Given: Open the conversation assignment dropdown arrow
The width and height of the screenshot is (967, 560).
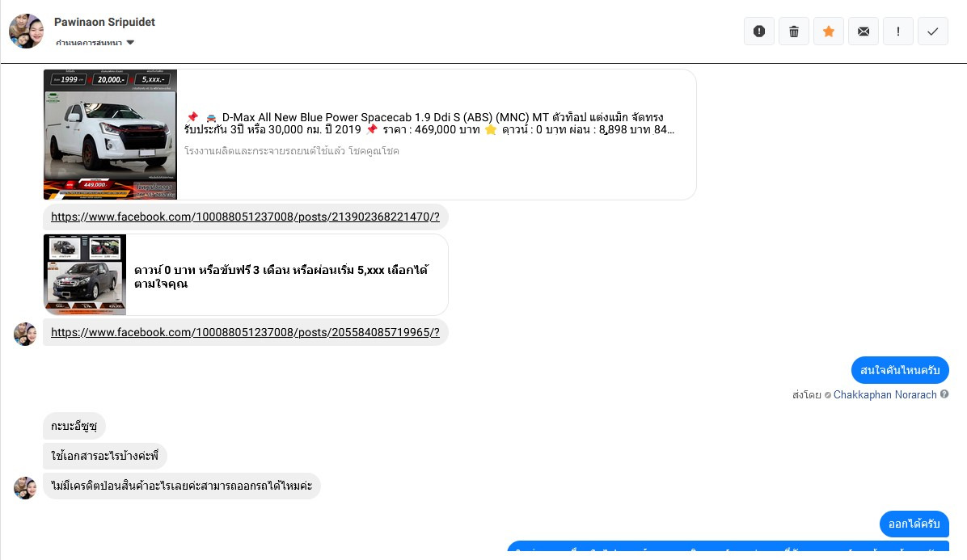Looking at the screenshot, I should [x=130, y=43].
